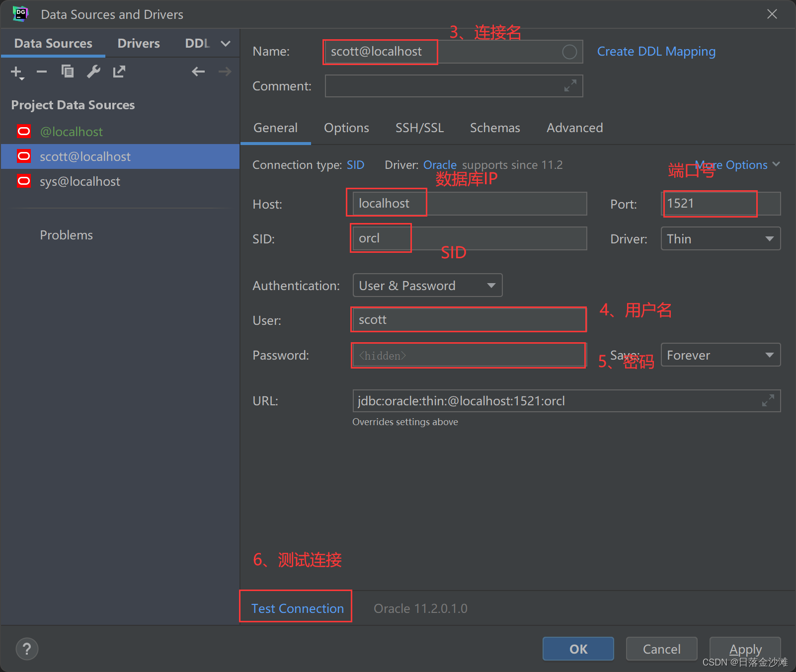This screenshot has width=796, height=672.
Task: Click the color circle in Name field
Action: (569, 52)
